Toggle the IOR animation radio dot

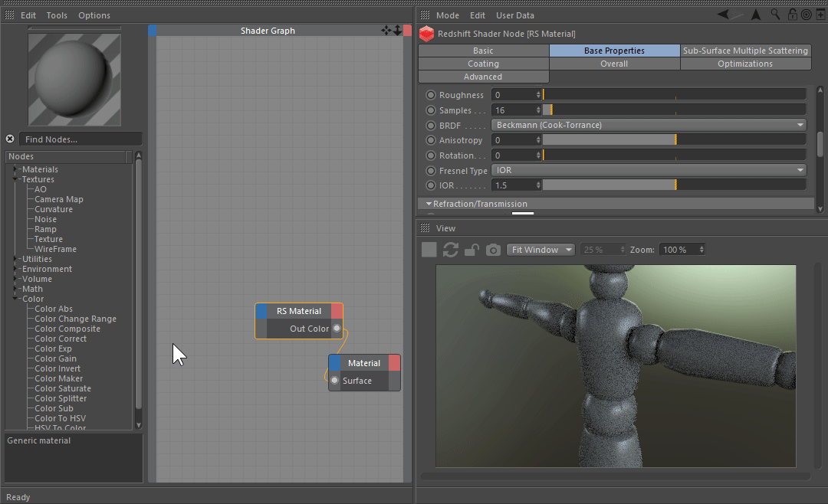tap(431, 185)
